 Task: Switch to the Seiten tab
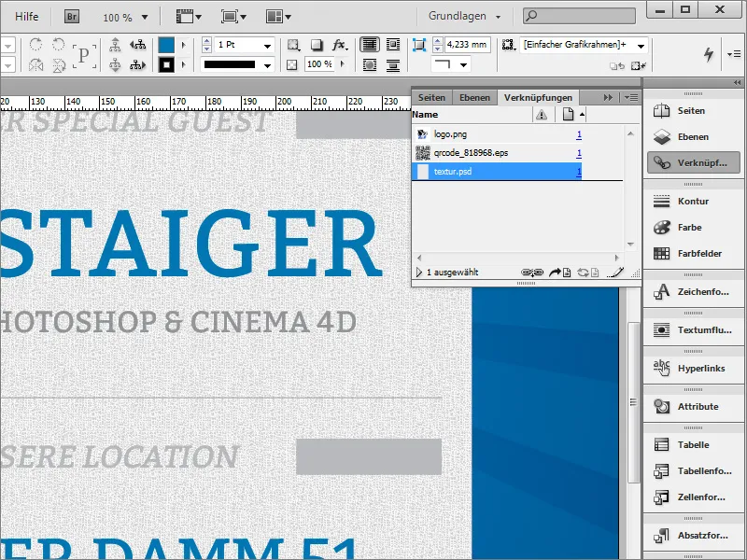(431, 98)
